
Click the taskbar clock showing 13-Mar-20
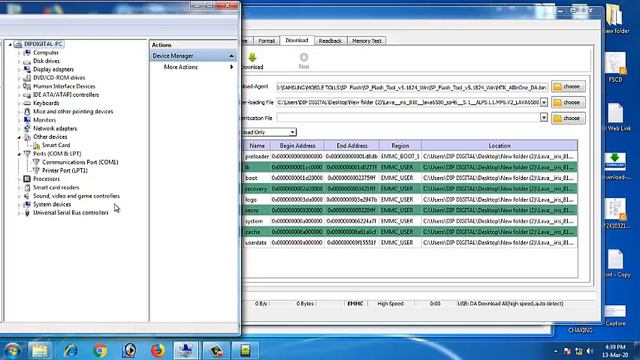tap(616, 351)
